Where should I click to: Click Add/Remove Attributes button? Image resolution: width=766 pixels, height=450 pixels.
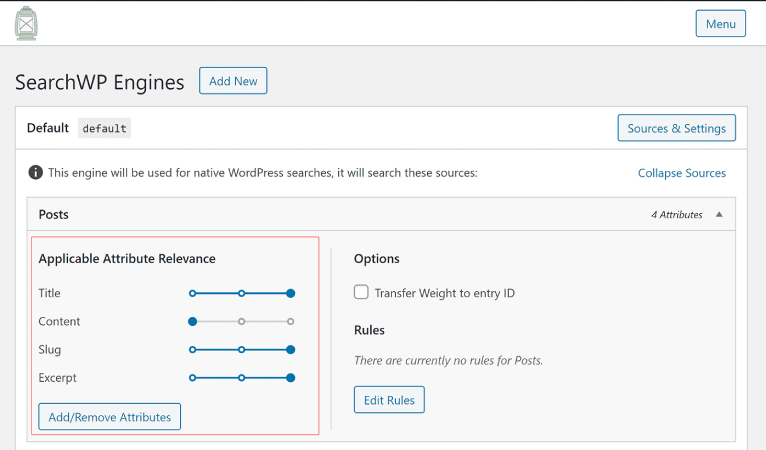pyautogui.click(x=109, y=417)
